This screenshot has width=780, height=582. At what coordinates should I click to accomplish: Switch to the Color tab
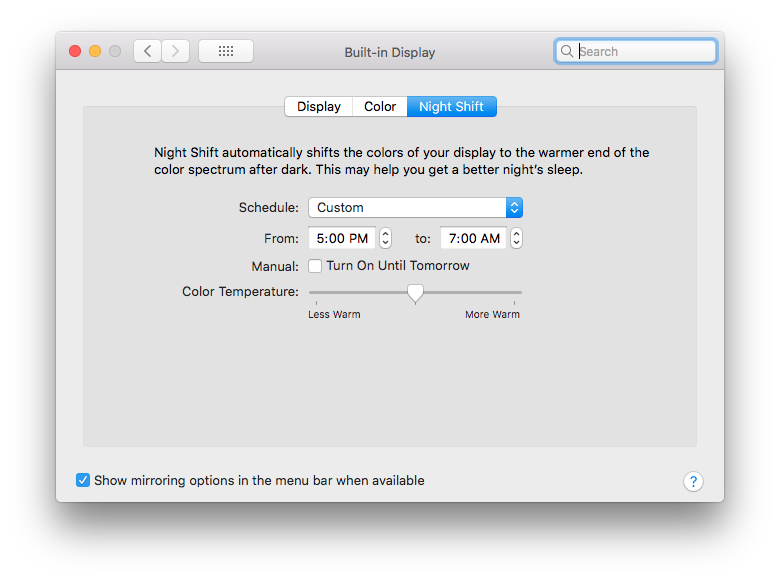pos(380,106)
